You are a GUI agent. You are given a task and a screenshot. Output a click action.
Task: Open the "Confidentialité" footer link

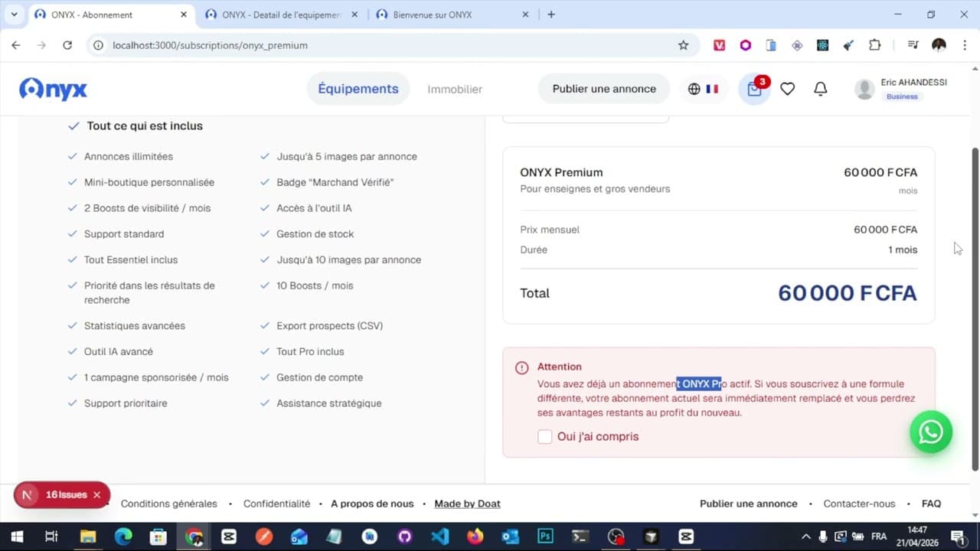pyautogui.click(x=277, y=504)
